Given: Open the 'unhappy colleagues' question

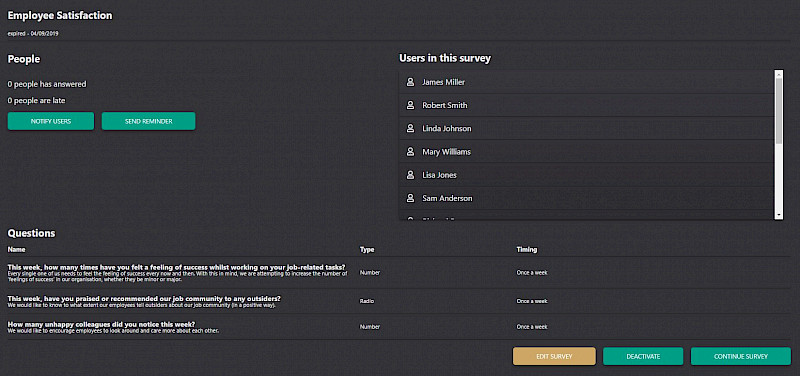Looking at the screenshot, I should (x=102, y=324).
